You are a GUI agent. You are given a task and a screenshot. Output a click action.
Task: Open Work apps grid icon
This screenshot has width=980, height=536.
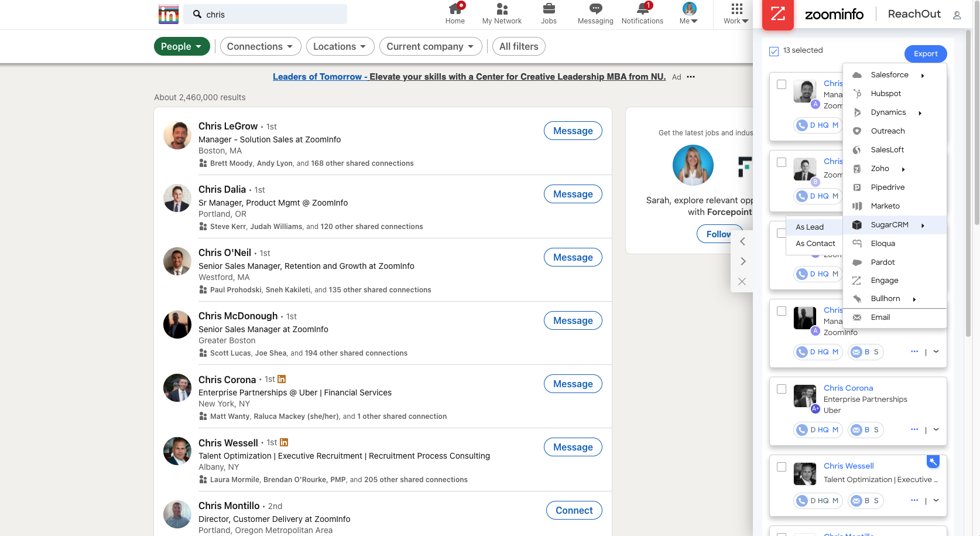736,9
